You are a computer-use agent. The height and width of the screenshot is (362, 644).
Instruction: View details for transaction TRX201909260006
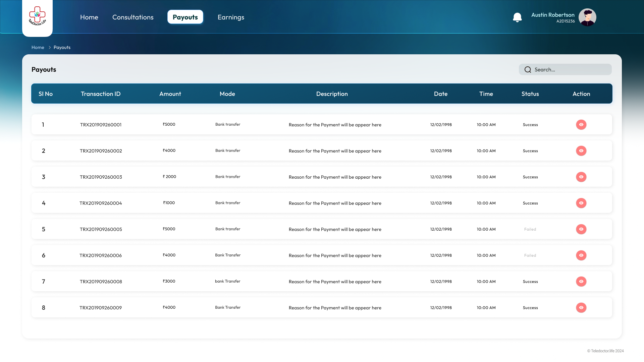[x=581, y=255]
